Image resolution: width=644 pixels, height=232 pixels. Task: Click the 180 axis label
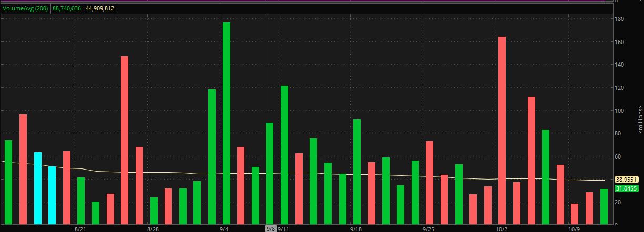point(619,19)
